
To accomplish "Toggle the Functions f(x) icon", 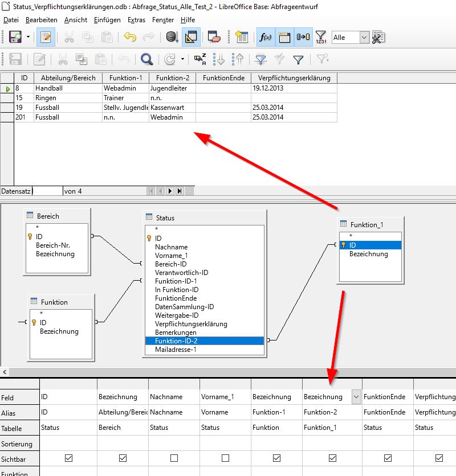I will pos(266,37).
